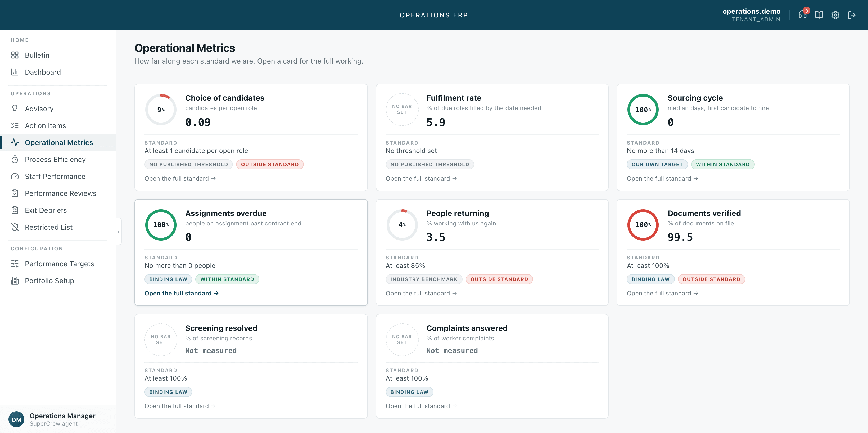The height and width of the screenshot is (433, 868).
Task: Click the 9% Choice of candidates progress ring
Action: (x=161, y=110)
